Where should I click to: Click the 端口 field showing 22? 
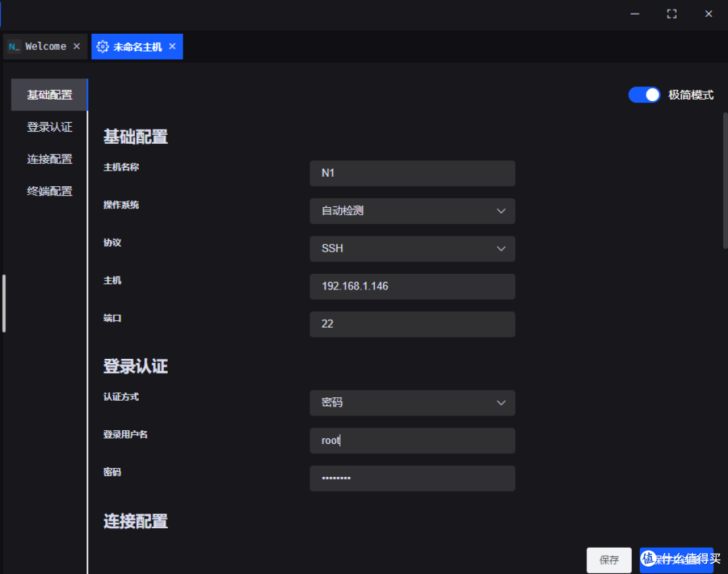(413, 324)
